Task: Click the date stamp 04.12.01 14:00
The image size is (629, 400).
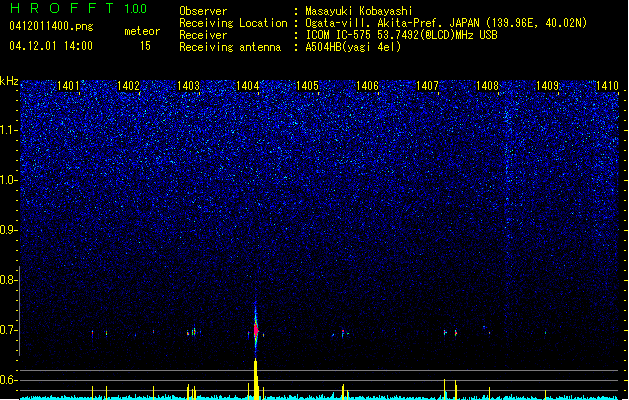Action: coord(51,46)
